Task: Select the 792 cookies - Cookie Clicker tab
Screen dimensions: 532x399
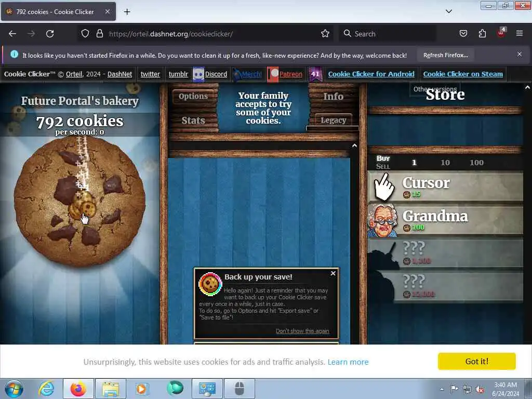Action: click(58, 12)
